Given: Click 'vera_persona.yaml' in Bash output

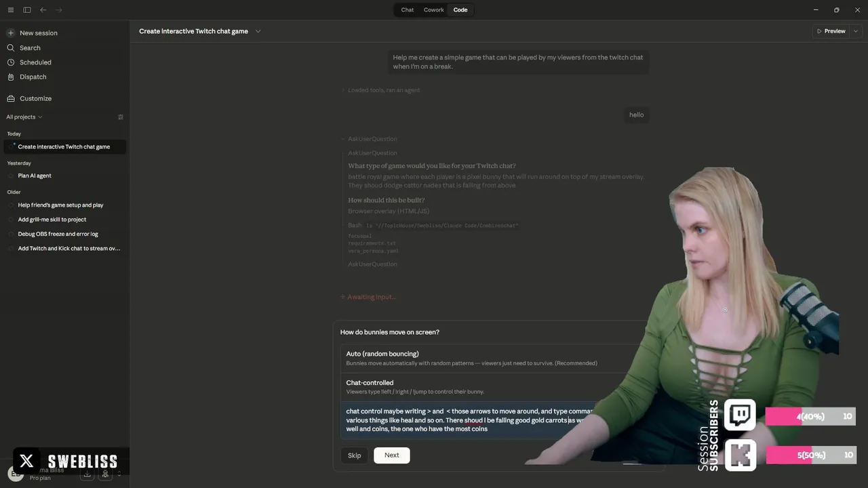Looking at the screenshot, I should pyautogui.click(x=373, y=251).
